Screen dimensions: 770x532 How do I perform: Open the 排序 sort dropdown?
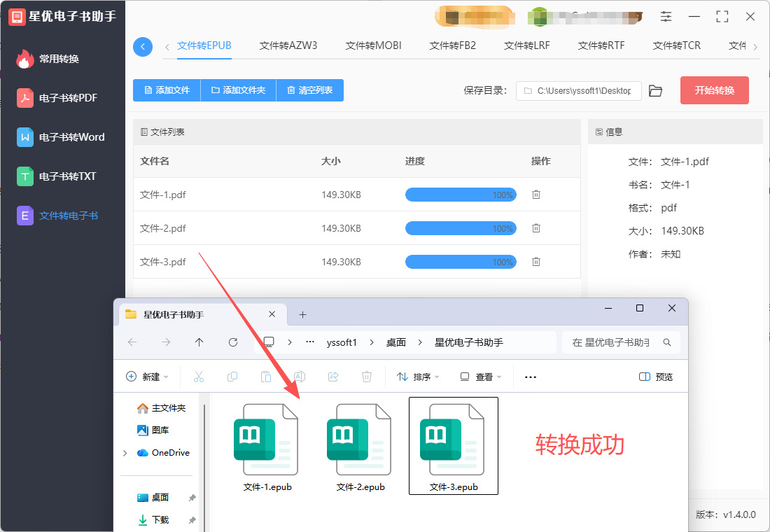click(418, 377)
